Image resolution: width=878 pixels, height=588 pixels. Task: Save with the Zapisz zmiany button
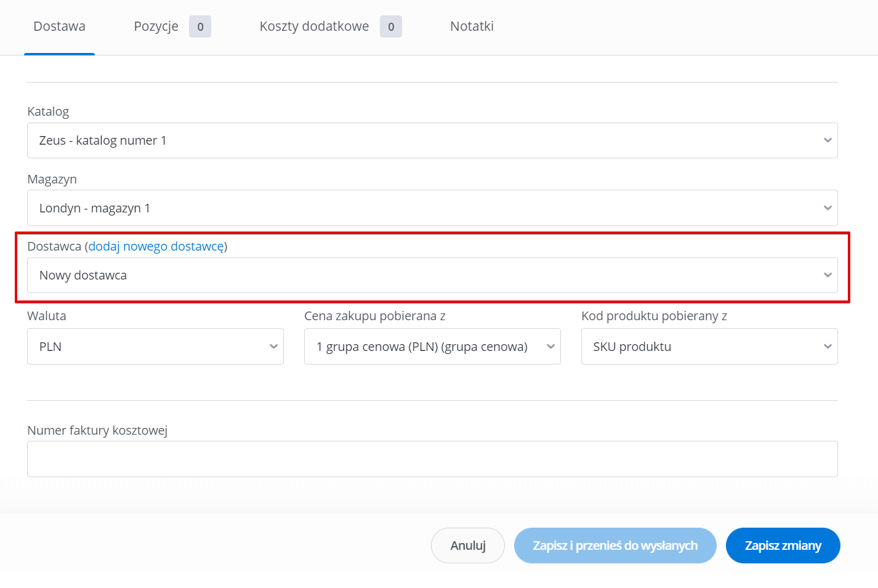[783, 546]
